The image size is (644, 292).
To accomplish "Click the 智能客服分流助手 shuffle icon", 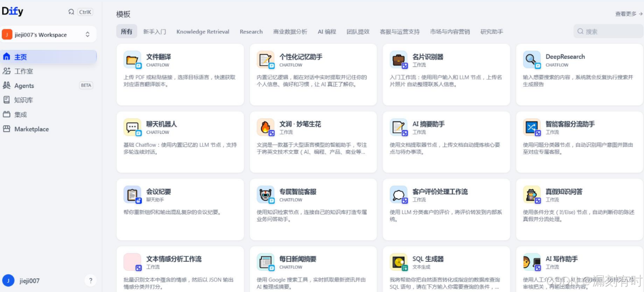I will 532,127.
